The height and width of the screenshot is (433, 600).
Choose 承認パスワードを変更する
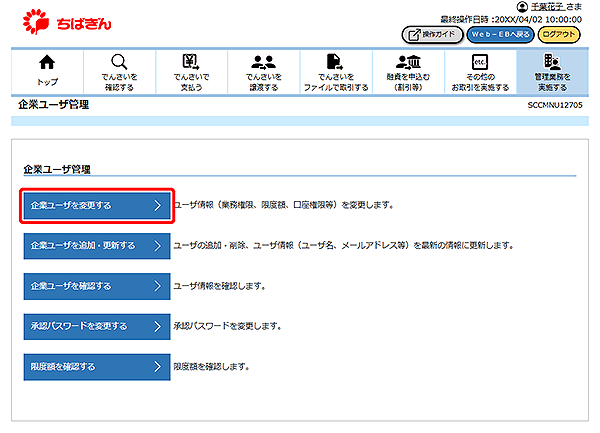coord(97,326)
